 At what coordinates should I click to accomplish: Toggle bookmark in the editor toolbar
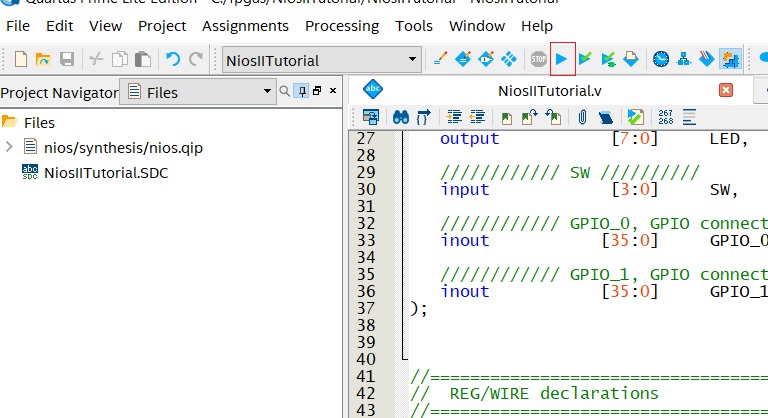coord(506,118)
